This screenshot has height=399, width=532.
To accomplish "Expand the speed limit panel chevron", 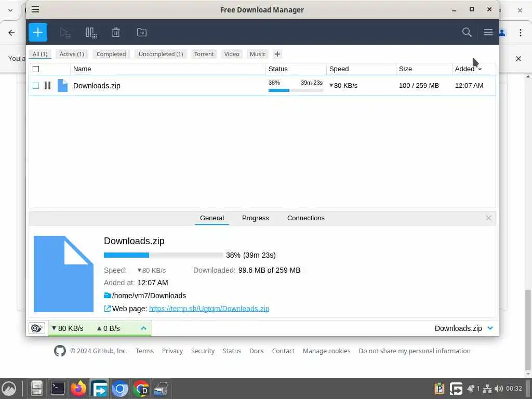I will [143, 328].
